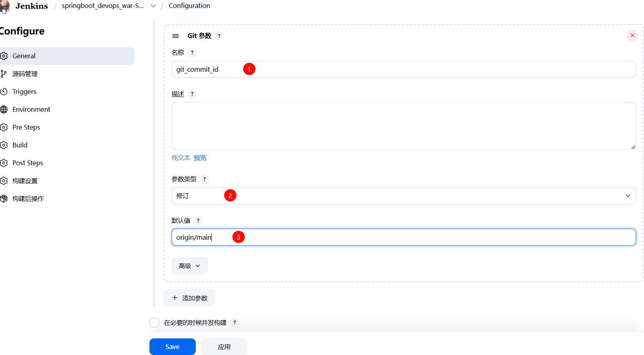Open help for Git 参数 title

219,36
